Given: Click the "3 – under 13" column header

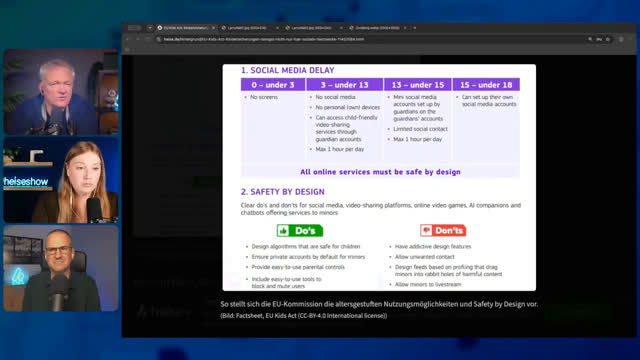Looking at the screenshot, I should point(344,84).
